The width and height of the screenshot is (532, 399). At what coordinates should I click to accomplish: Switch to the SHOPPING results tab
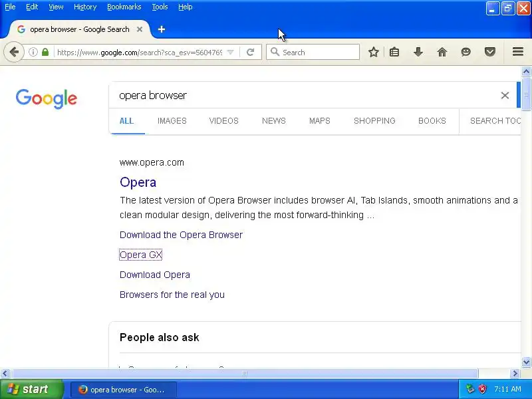tap(374, 121)
